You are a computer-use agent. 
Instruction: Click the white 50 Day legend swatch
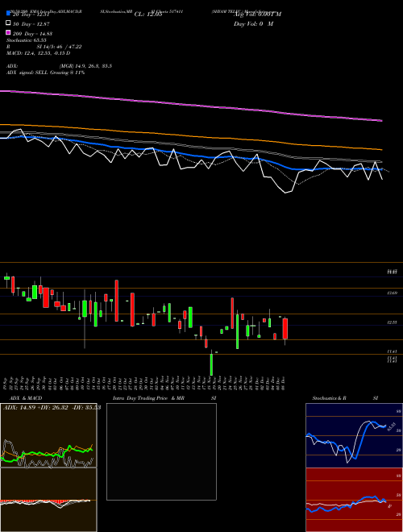8,23
